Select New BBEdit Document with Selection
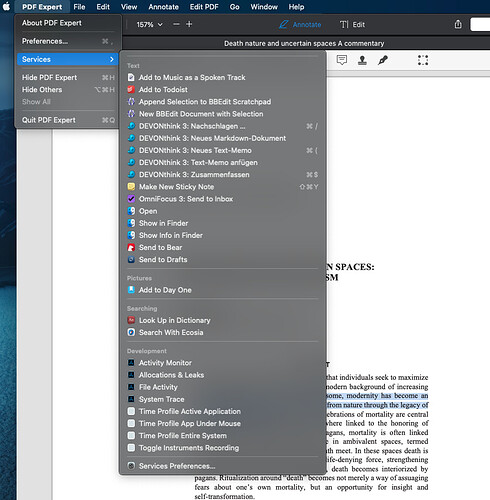This screenshot has width=490, height=500. (223, 114)
